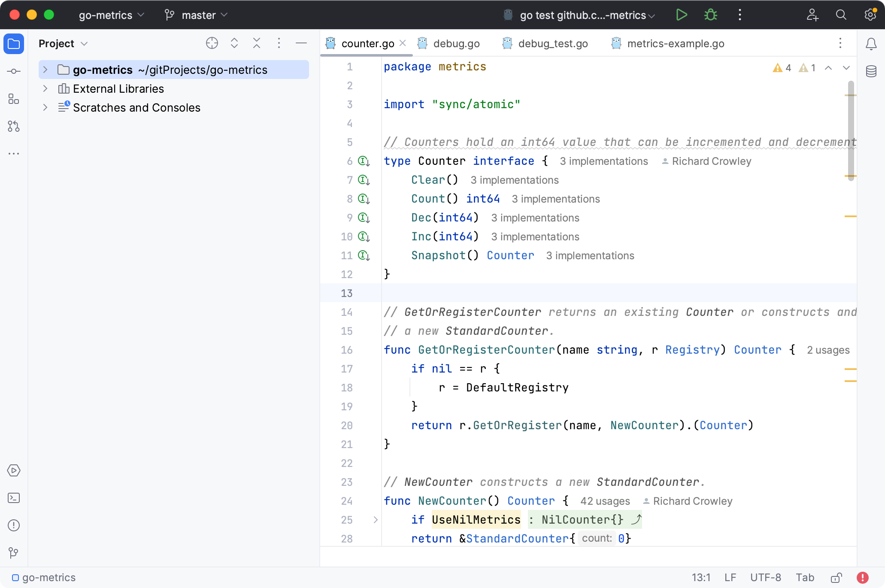Toggle the Project tool window sidebar button

click(14, 44)
